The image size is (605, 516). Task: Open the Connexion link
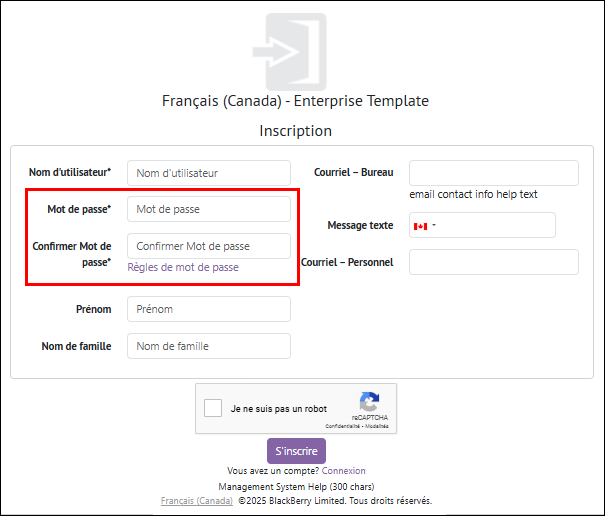[x=343, y=471]
